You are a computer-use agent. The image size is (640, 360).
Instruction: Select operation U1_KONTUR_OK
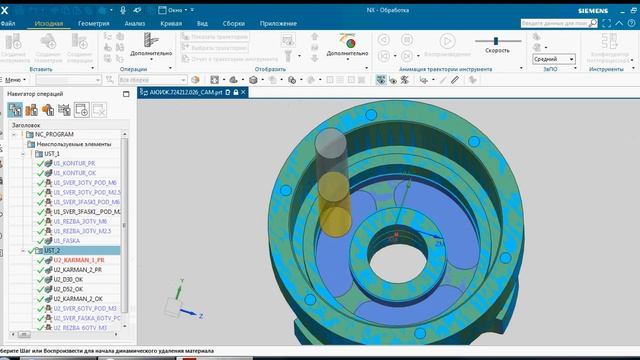75,173
